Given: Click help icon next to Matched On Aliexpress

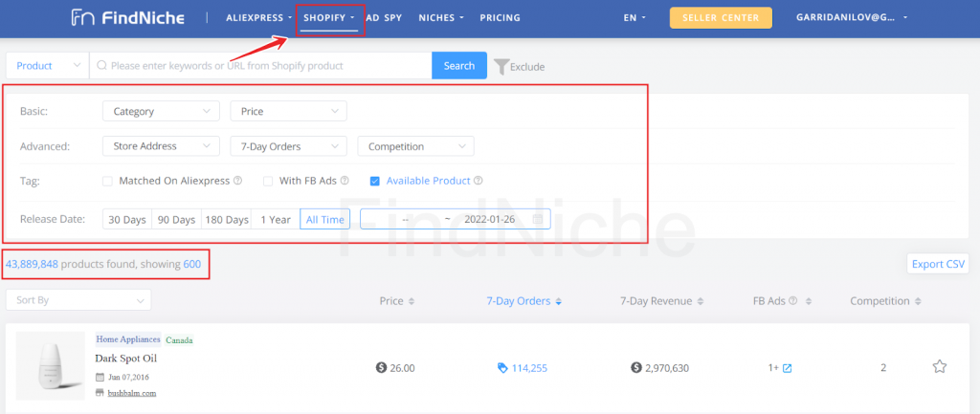Looking at the screenshot, I should (237, 181).
